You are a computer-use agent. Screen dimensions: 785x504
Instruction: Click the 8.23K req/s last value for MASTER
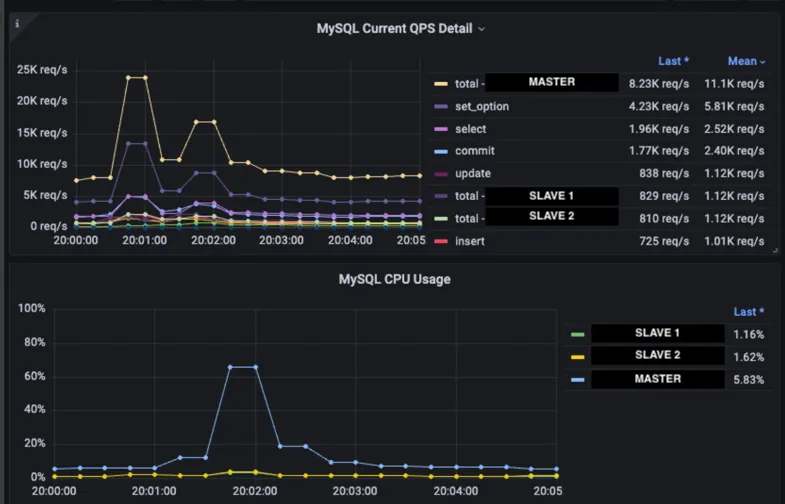659,84
